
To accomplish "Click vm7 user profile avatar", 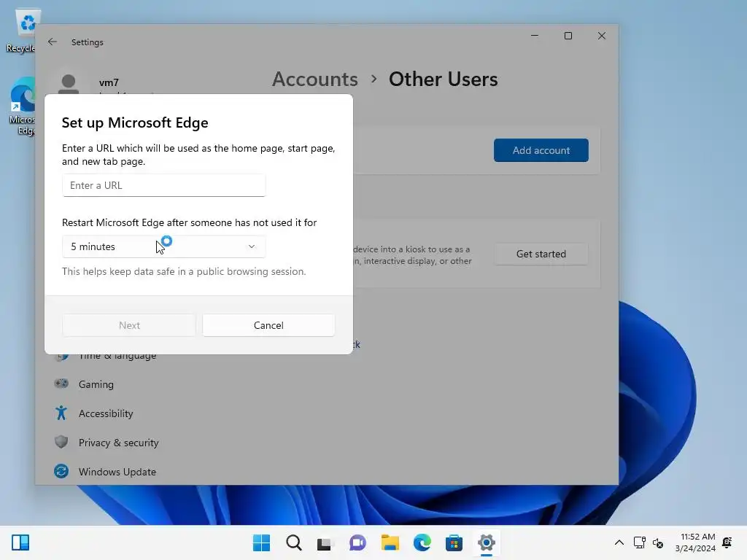I will (x=69, y=84).
